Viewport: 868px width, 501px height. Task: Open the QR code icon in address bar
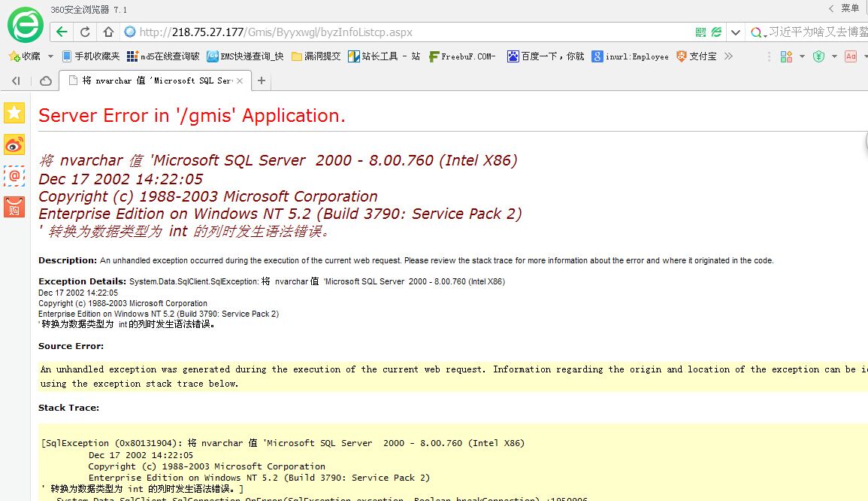click(x=701, y=32)
